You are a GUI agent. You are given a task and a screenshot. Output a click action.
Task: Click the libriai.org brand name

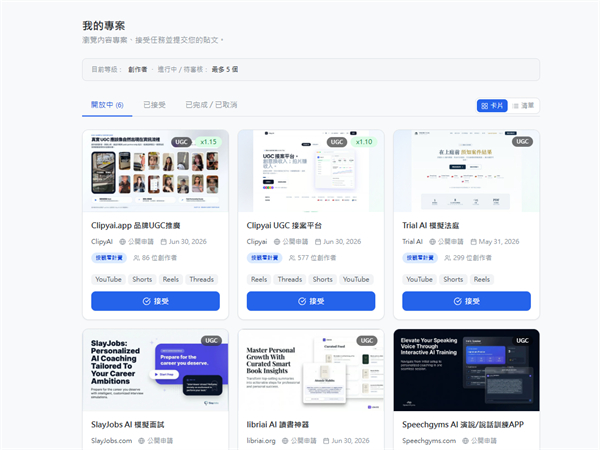point(261,441)
